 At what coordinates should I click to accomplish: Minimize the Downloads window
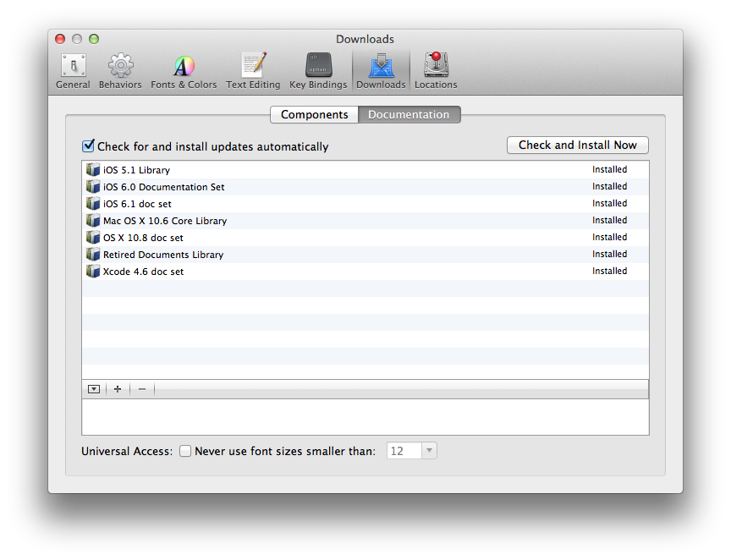[x=77, y=39]
